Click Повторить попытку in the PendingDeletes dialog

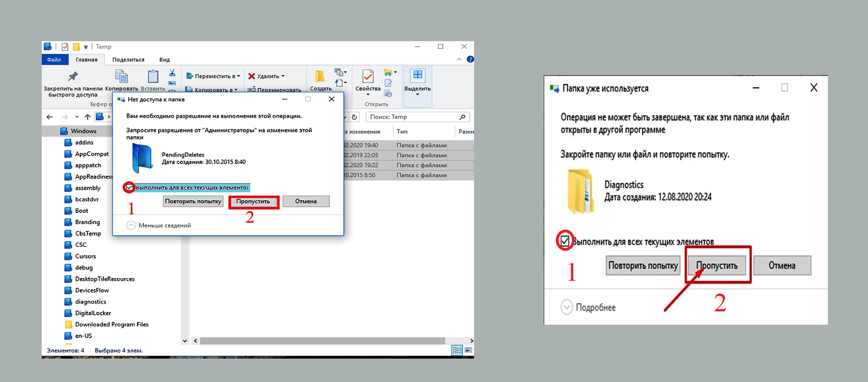(193, 201)
